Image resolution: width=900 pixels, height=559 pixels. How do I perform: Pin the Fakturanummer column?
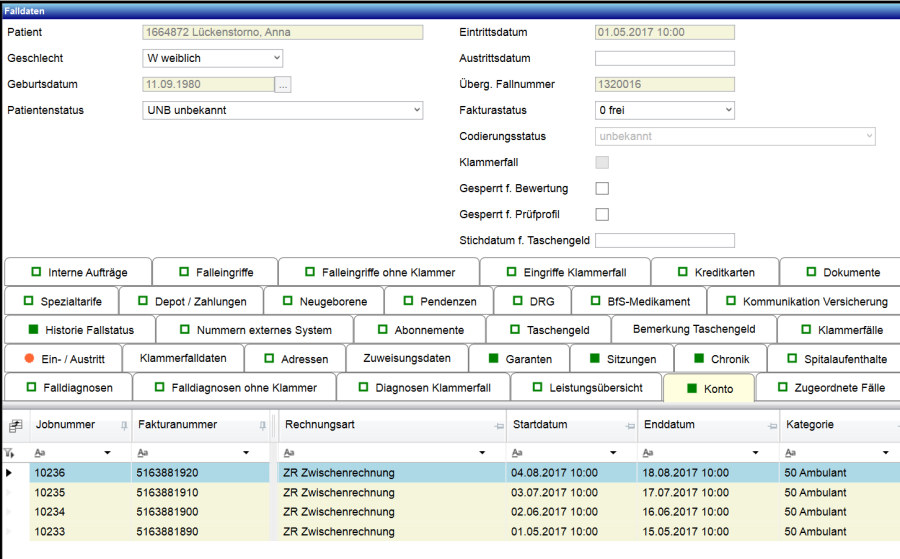click(263, 426)
